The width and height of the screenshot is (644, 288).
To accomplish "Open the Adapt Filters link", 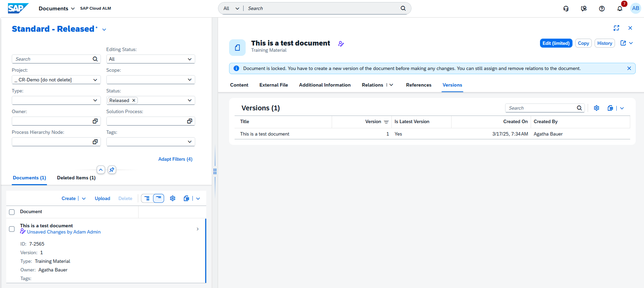I will click(175, 159).
